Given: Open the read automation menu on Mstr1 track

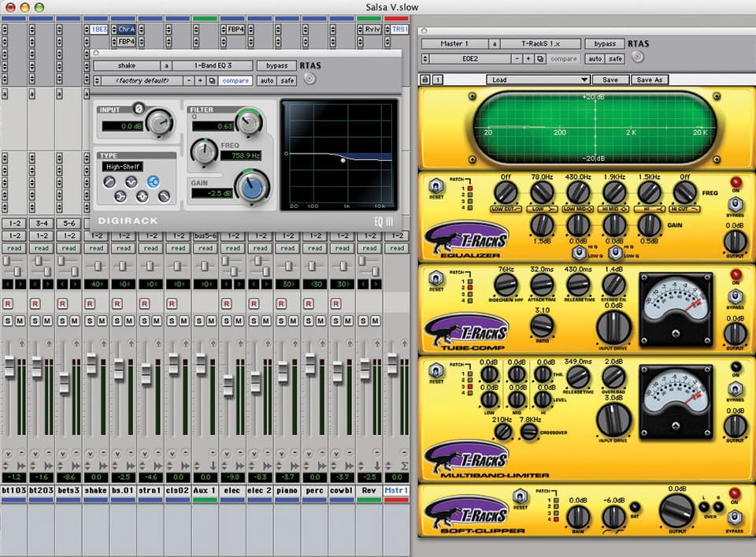Looking at the screenshot, I should [x=397, y=248].
